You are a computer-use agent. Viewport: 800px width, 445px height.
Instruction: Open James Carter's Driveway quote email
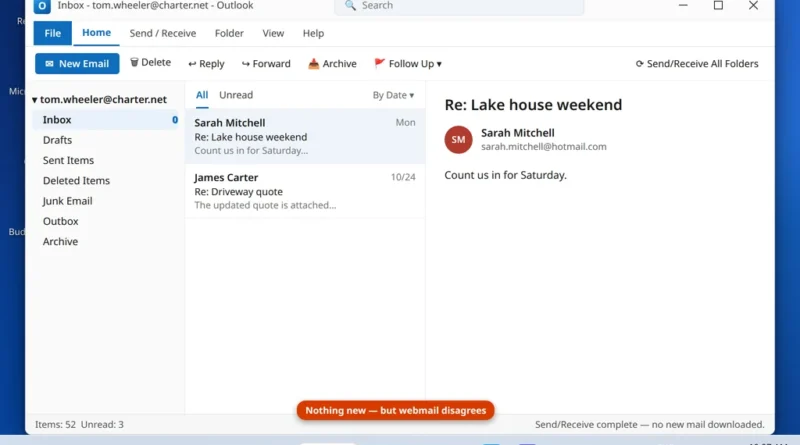305,191
